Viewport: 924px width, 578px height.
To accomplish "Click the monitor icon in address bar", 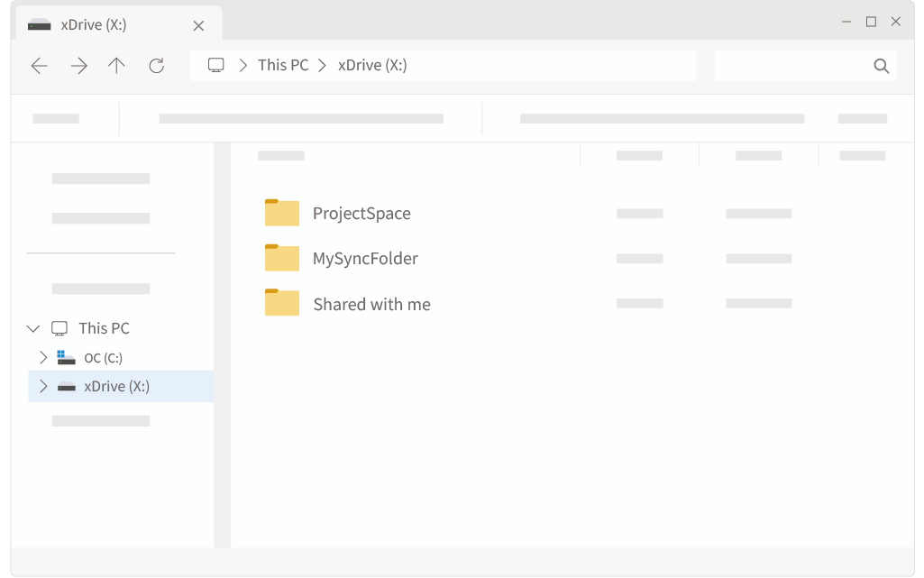I will 216,65.
